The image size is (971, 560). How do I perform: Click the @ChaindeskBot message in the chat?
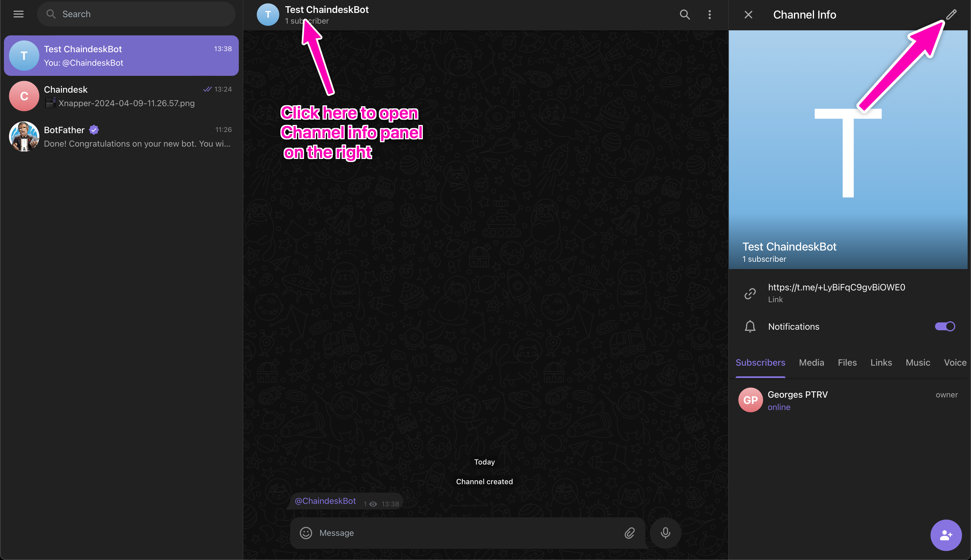tap(325, 500)
